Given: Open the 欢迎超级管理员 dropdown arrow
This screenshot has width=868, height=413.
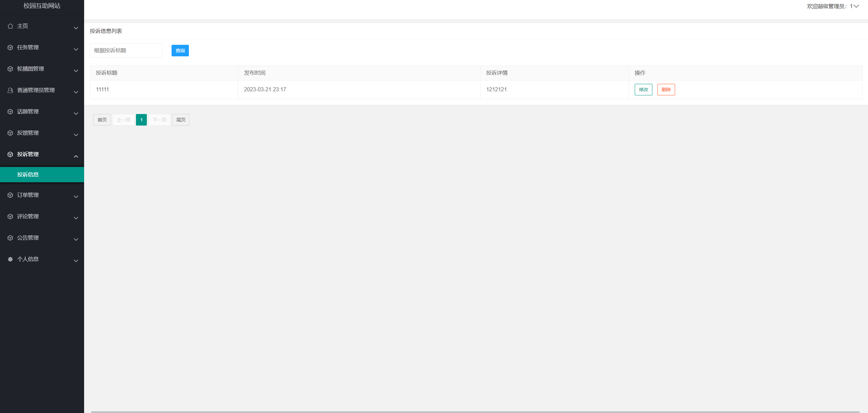Looking at the screenshot, I should click(x=856, y=6).
